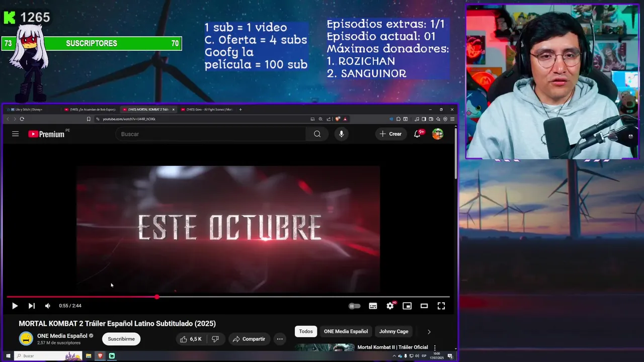Toggle autoplay switch in the player

coord(354,306)
